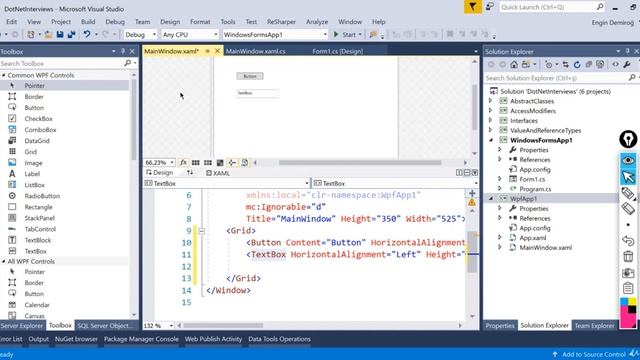Pick the yellow color swatch in the overlay

632,302
